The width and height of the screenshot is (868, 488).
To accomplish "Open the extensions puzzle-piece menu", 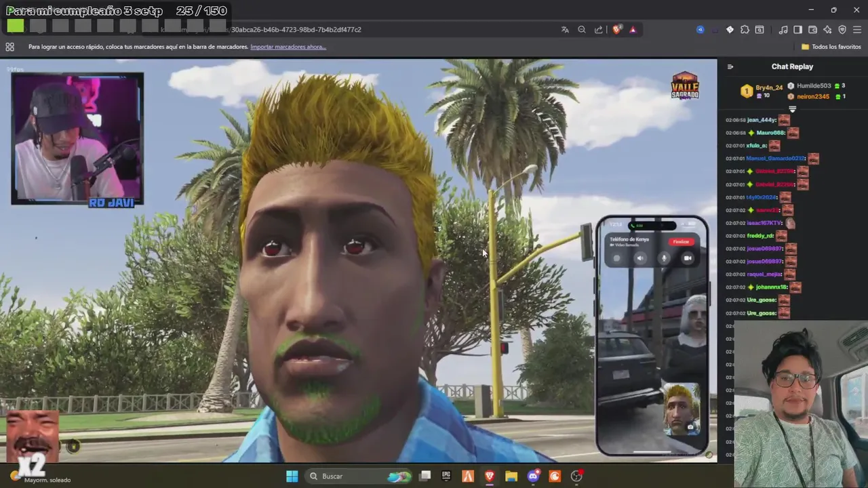I will [x=745, y=30].
